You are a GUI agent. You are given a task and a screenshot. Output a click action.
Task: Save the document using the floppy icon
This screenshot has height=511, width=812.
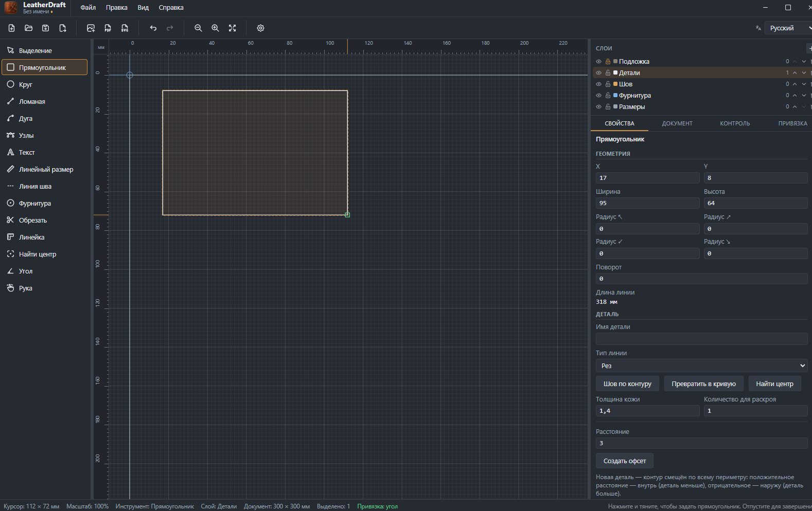click(x=46, y=28)
